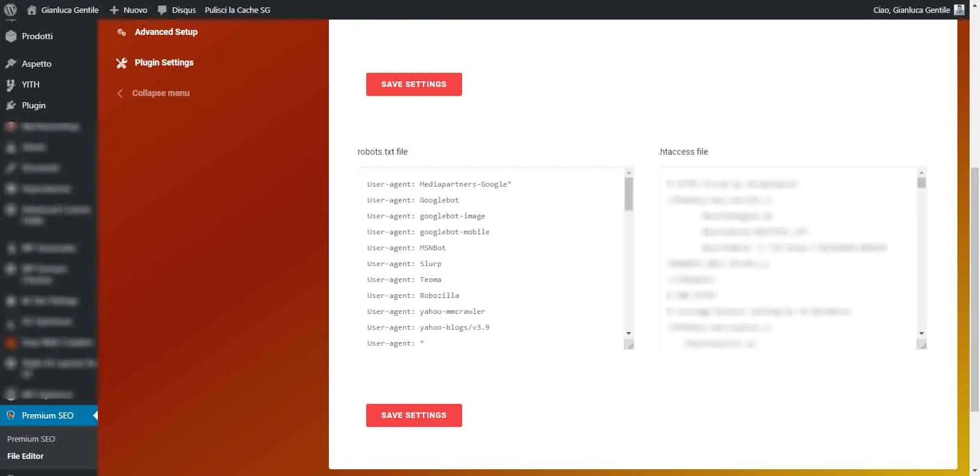This screenshot has height=476, width=980.
Task: Open Gianluca Gentile site home icon
Action: point(32,10)
